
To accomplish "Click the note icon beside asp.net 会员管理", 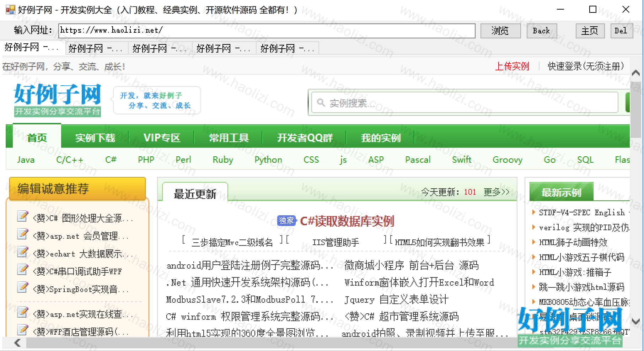I will point(22,234).
